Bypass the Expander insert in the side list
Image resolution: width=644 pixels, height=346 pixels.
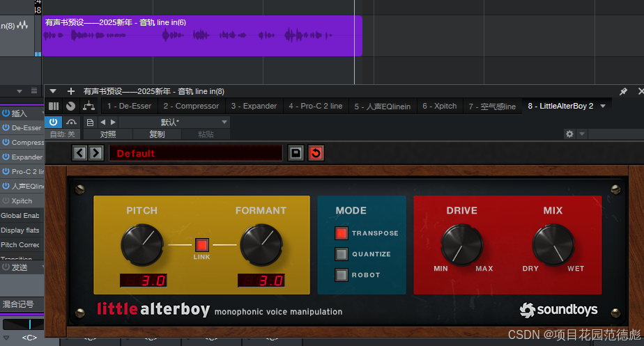pos(6,157)
